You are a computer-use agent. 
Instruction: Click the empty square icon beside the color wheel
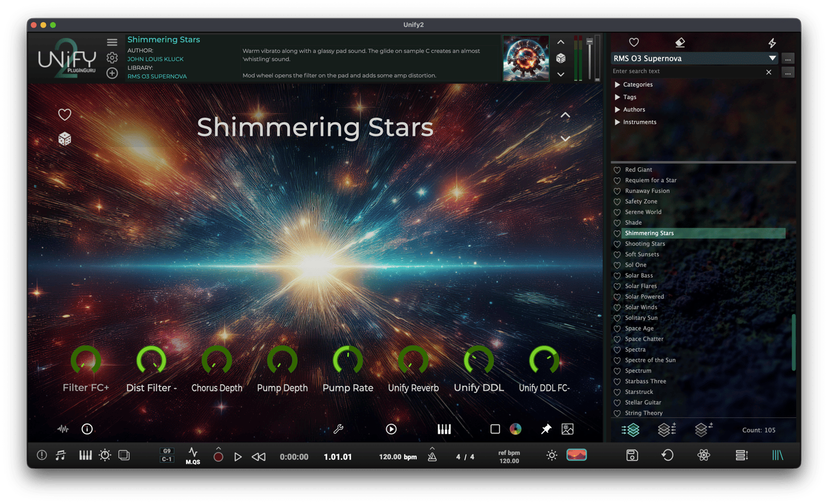click(495, 429)
